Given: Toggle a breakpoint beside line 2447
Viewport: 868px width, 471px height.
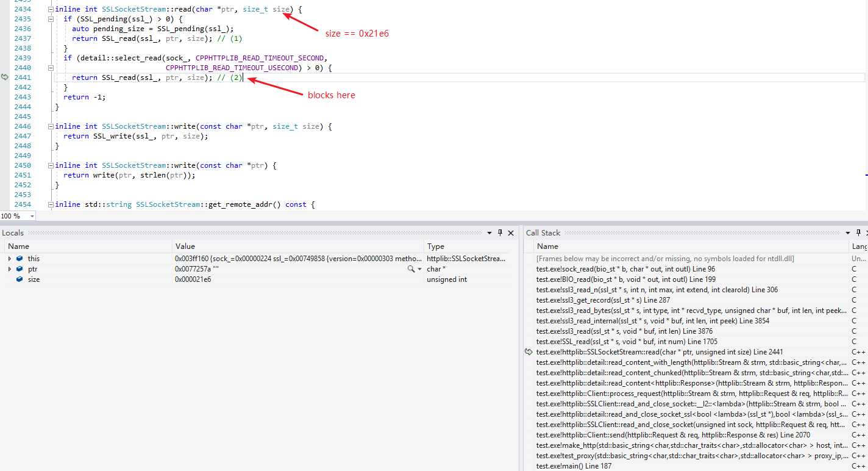Looking at the screenshot, I should 5,135.
